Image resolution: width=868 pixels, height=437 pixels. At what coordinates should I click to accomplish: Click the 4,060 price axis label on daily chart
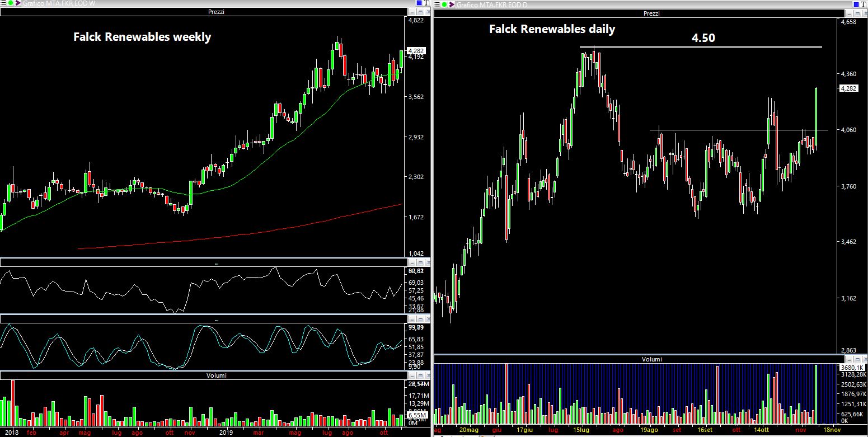849,130
